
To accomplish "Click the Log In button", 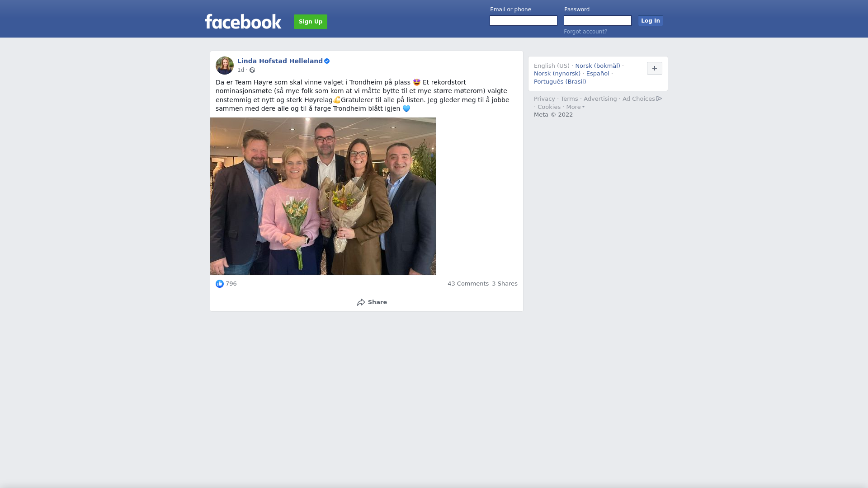I will point(651,21).
